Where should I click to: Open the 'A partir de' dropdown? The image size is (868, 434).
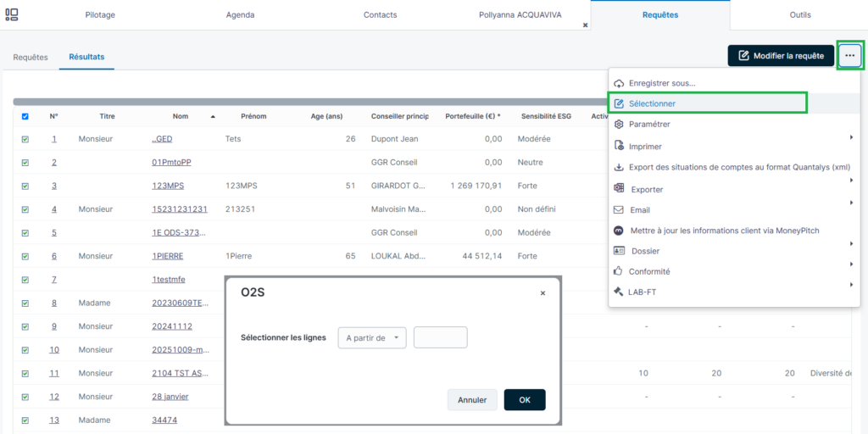click(372, 337)
